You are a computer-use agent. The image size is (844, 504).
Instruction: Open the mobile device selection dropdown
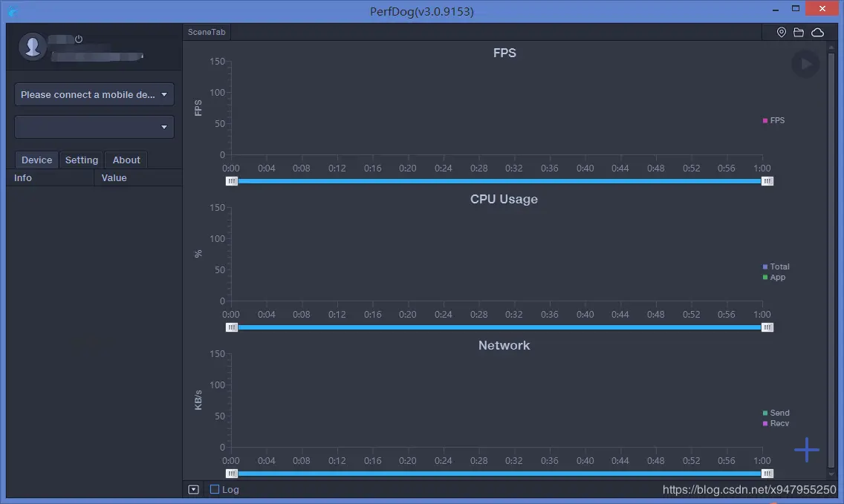(94, 95)
